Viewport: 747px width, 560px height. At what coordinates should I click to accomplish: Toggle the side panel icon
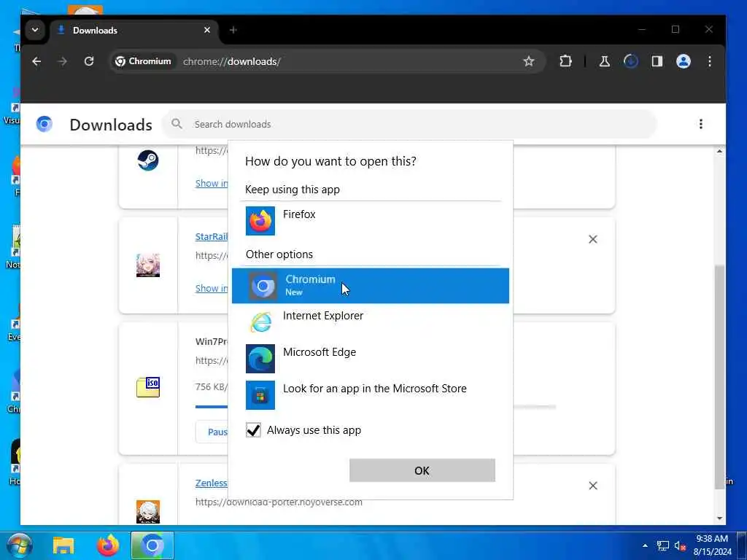pyautogui.click(x=657, y=61)
